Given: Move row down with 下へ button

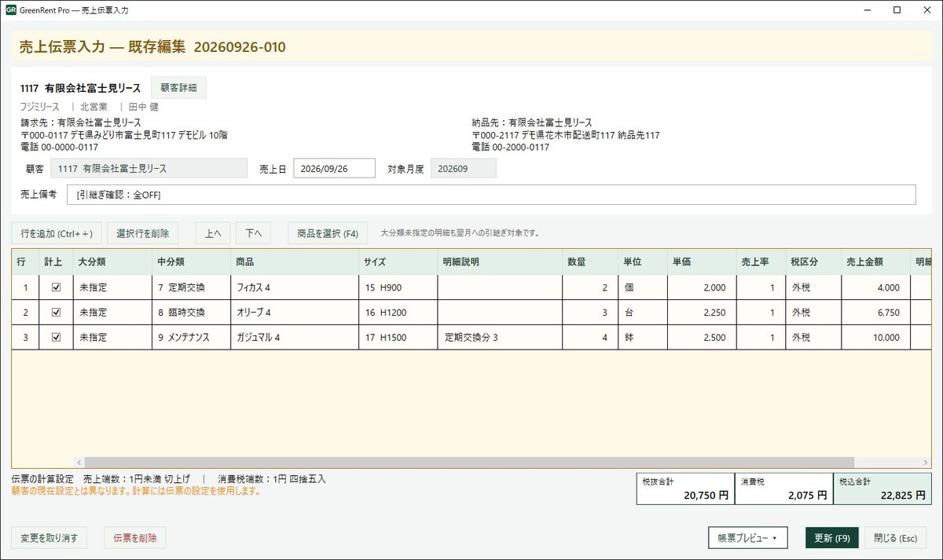Looking at the screenshot, I should (x=253, y=233).
